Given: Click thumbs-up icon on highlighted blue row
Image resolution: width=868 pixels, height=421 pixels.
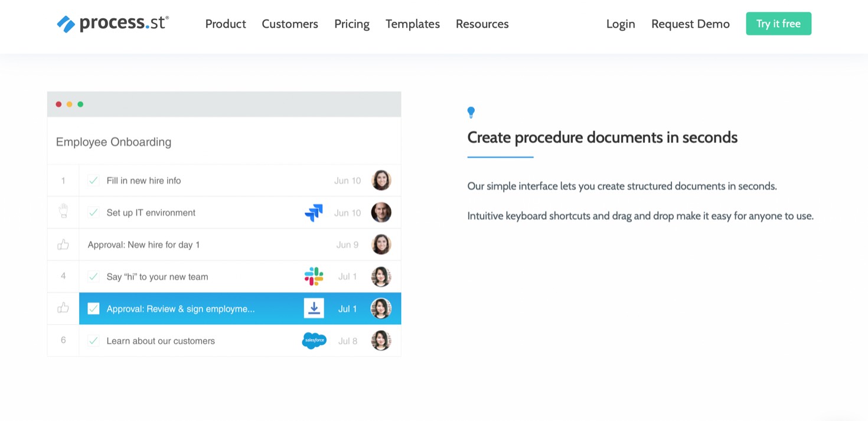Looking at the screenshot, I should coord(63,308).
